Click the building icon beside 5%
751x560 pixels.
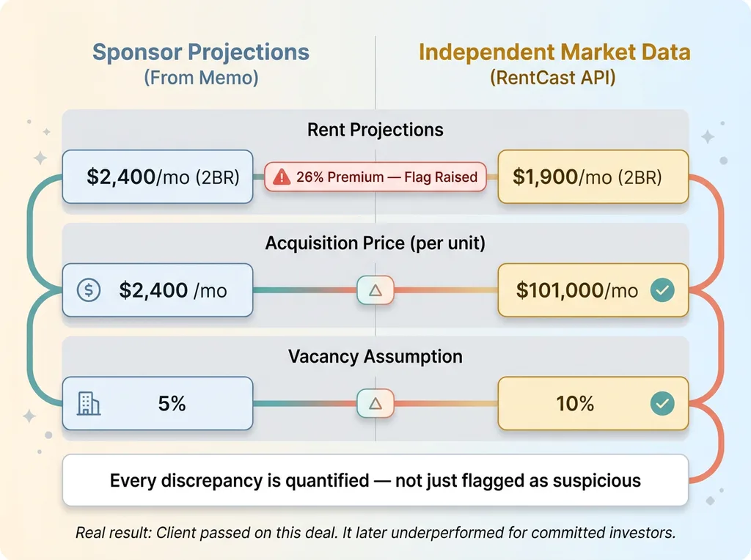pyautogui.click(x=89, y=403)
